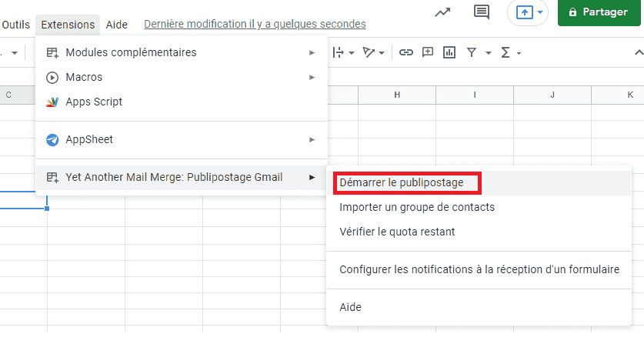The width and height of the screenshot is (644, 354).
Task: Click the filter funnel icon
Action: point(472,52)
